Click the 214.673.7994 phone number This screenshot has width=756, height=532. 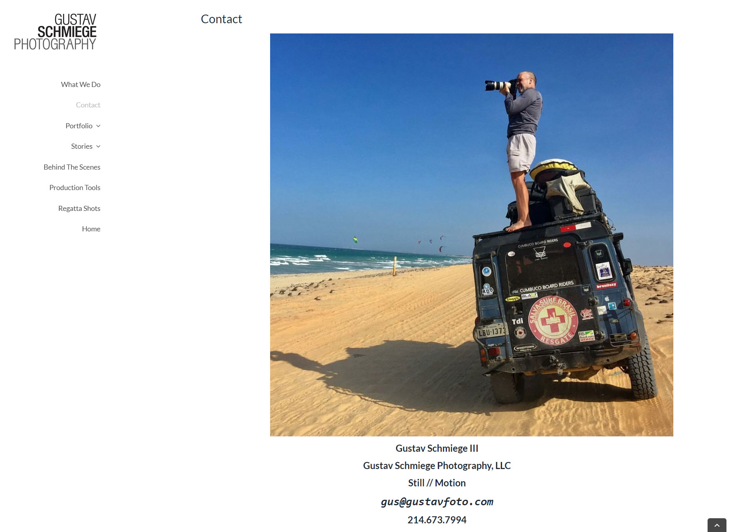tap(437, 520)
